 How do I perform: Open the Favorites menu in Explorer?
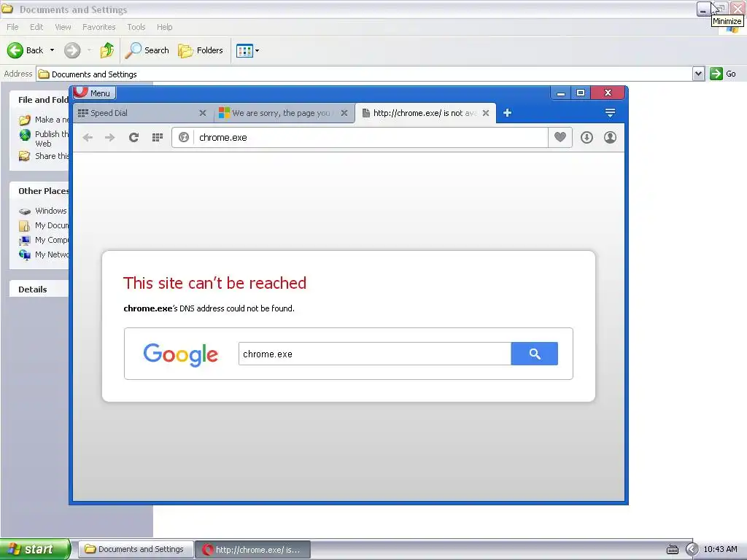pyautogui.click(x=98, y=27)
